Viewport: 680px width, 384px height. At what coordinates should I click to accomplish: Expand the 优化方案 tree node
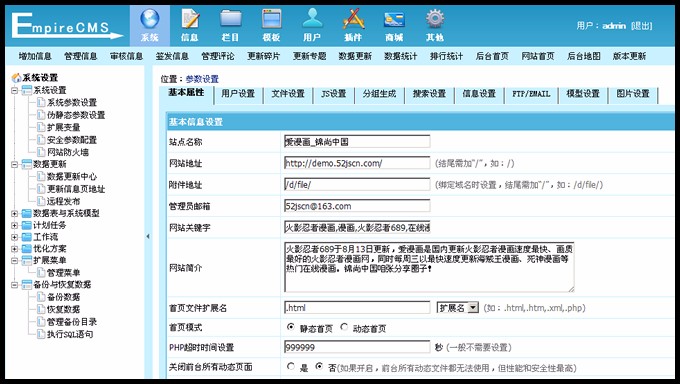point(14,249)
